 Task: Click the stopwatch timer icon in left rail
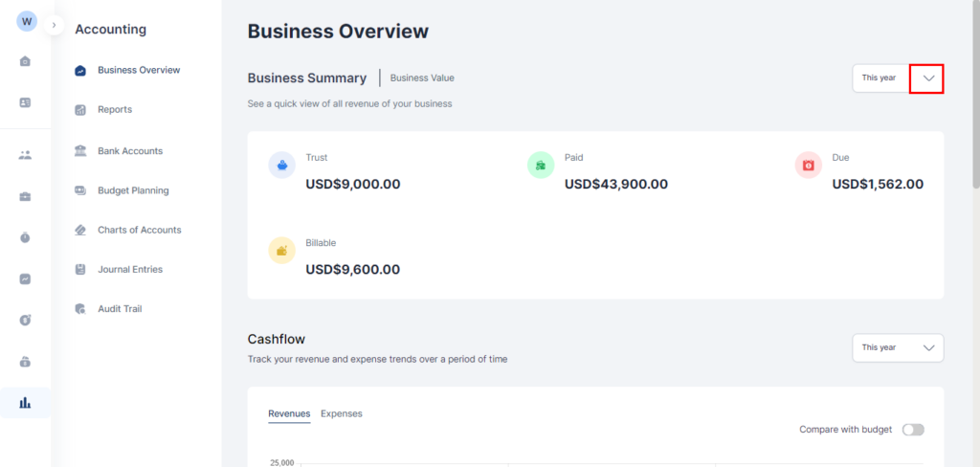pos(25,237)
